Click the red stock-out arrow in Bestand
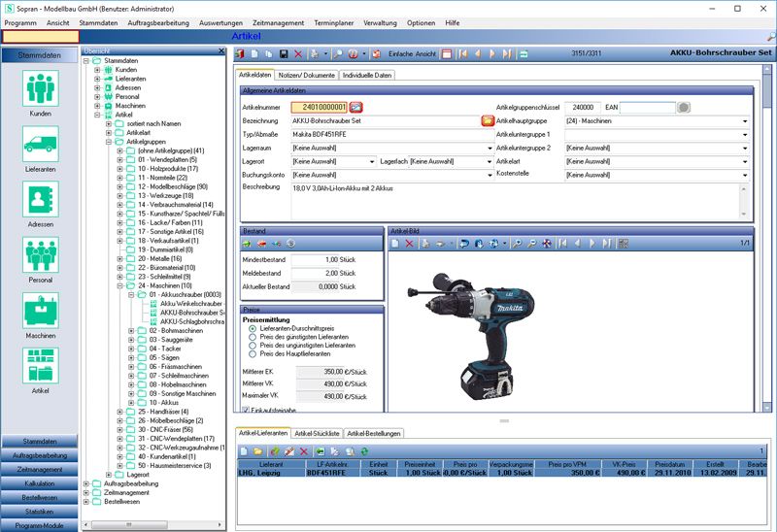Viewport: 777px width, 532px height. click(261, 244)
